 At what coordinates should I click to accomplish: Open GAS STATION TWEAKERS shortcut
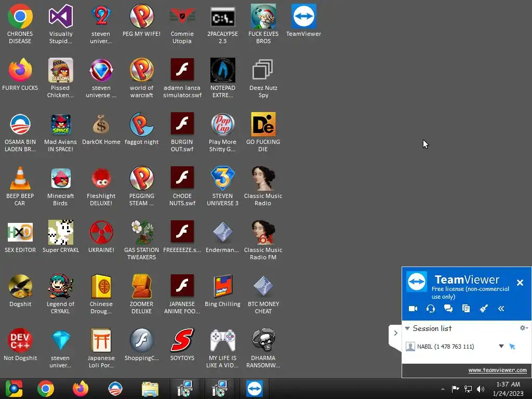tap(141, 240)
